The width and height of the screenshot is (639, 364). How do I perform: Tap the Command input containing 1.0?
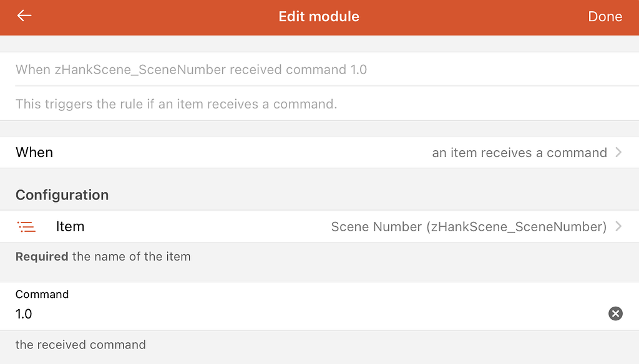click(250, 314)
